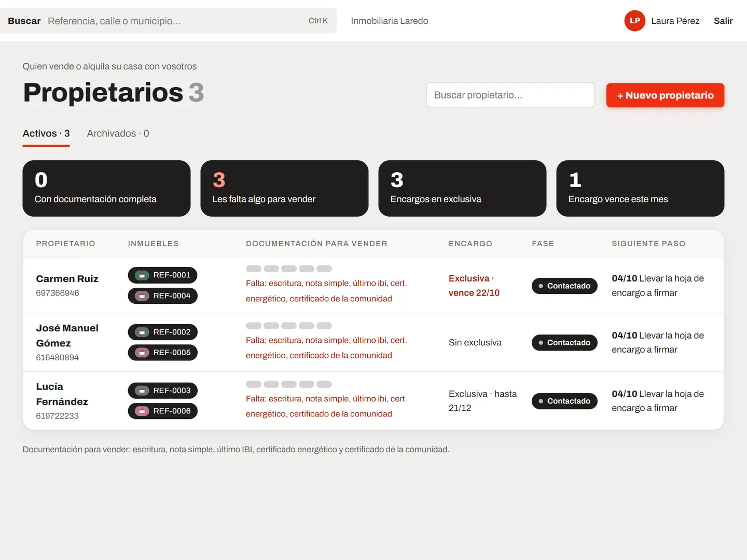Open Inmobiliaria Laredo agency link
Viewport: 747px width, 560px height.
390,21
